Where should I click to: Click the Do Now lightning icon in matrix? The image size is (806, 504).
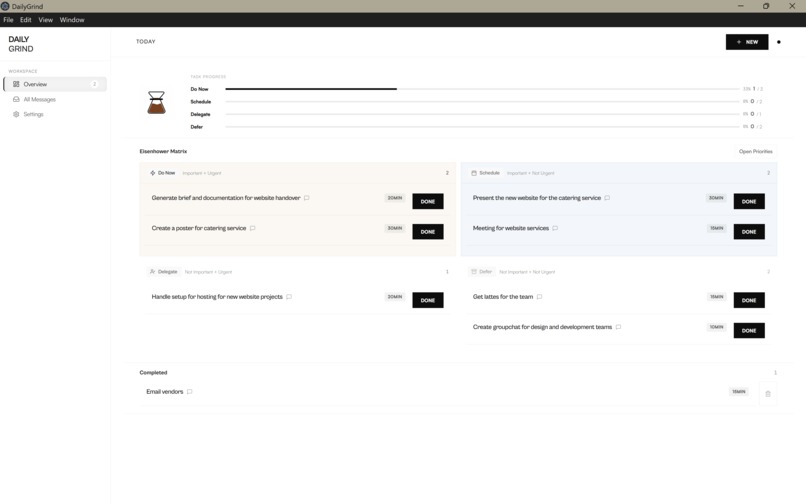(153, 173)
